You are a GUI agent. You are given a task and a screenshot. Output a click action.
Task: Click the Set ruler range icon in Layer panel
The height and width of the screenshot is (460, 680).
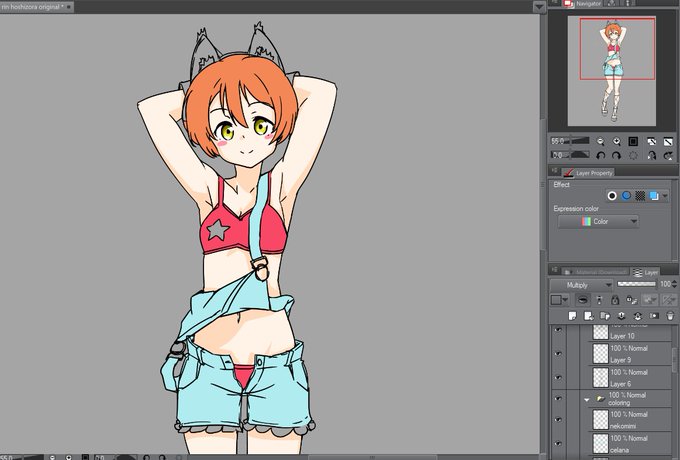pyautogui.click(x=669, y=300)
